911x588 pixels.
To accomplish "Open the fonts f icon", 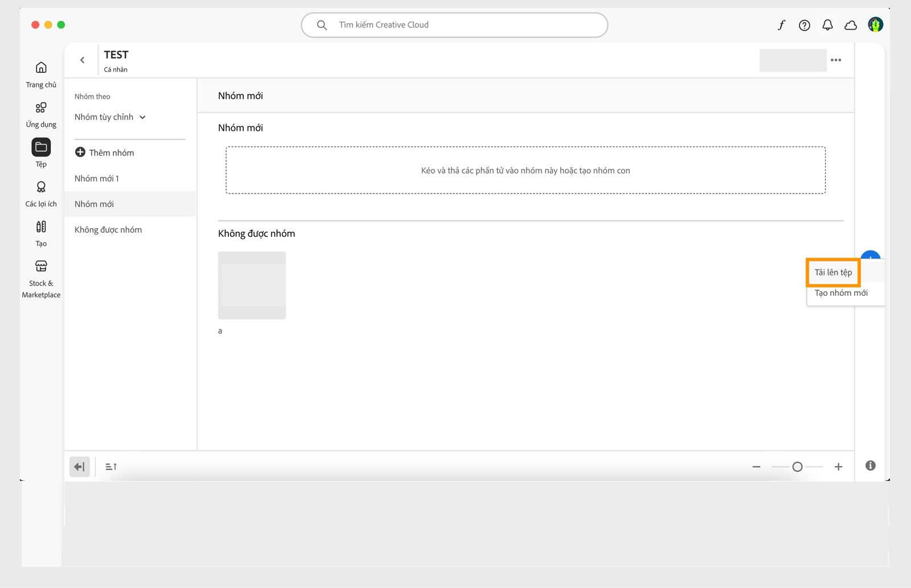I will [781, 25].
